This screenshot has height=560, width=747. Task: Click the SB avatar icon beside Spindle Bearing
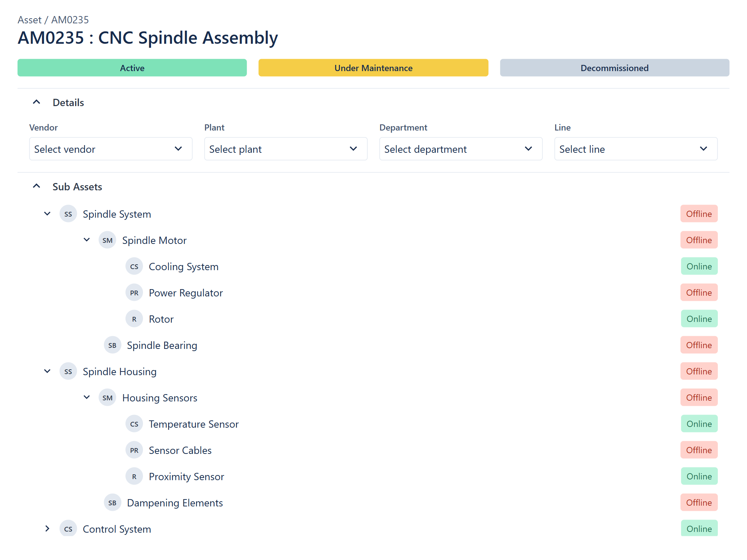pyautogui.click(x=112, y=345)
